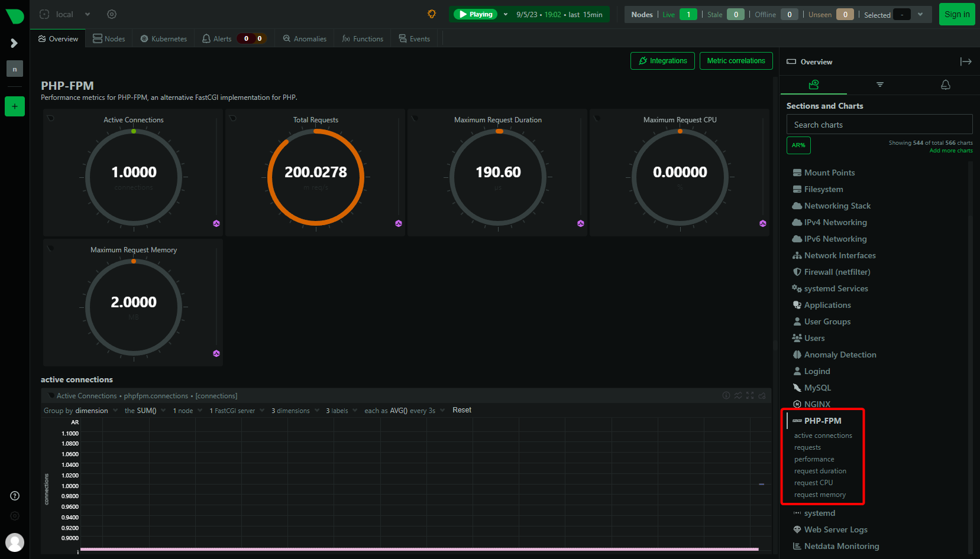Switch to the Anomalies tab
This screenshot has width=980, height=559.
click(x=305, y=39)
